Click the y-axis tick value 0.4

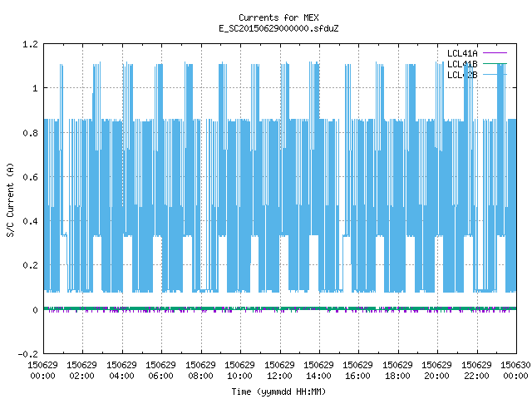[30, 221]
